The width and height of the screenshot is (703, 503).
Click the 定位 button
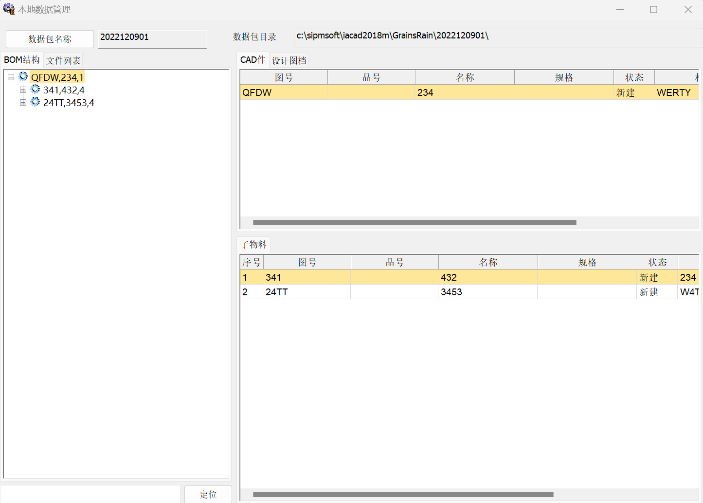pyautogui.click(x=208, y=494)
